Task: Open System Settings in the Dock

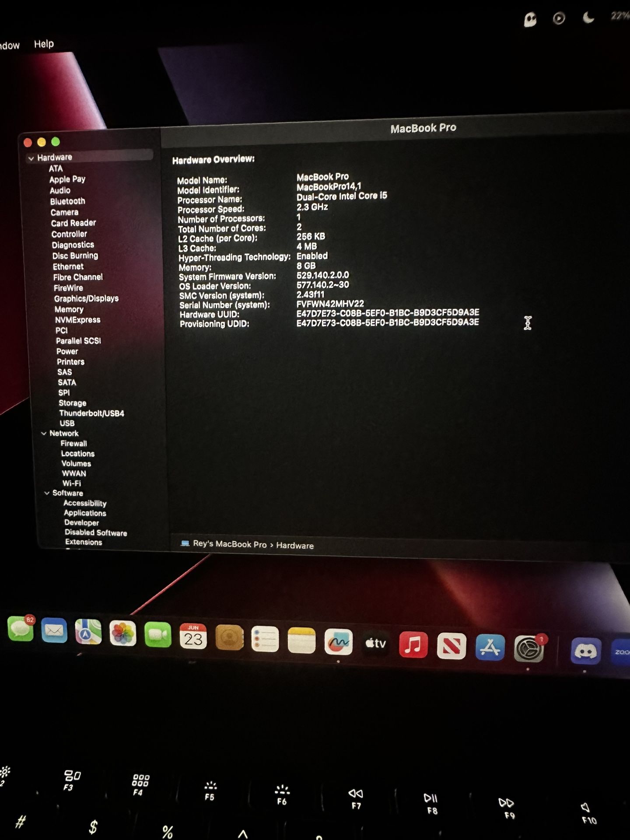Action: pyautogui.click(x=529, y=649)
